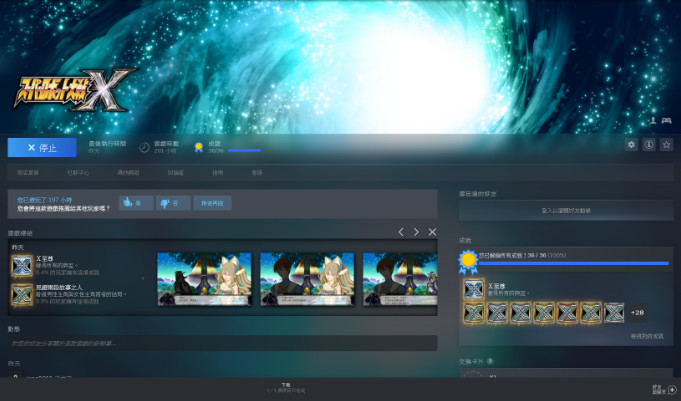Open the 社群中心 community hub tab
The height and width of the screenshot is (401, 681).
pyautogui.click(x=78, y=173)
